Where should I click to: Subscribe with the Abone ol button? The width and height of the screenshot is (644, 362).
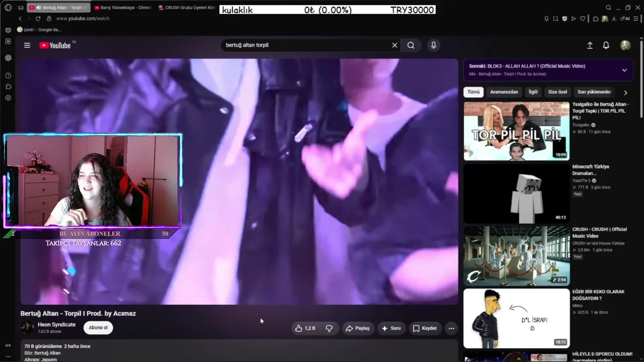(98, 328)
